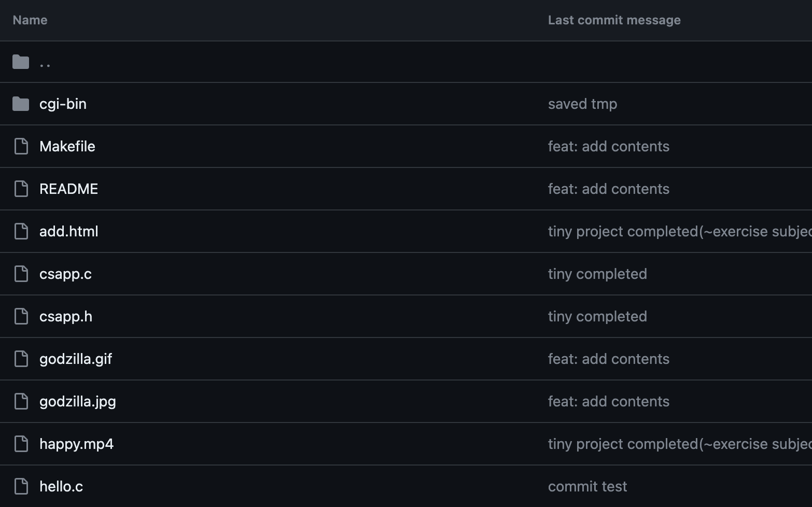Click the file icon beside godzilla.gif
Viewport: 812px width, 507px height.
pyautogui.click(x=21, y=359)
